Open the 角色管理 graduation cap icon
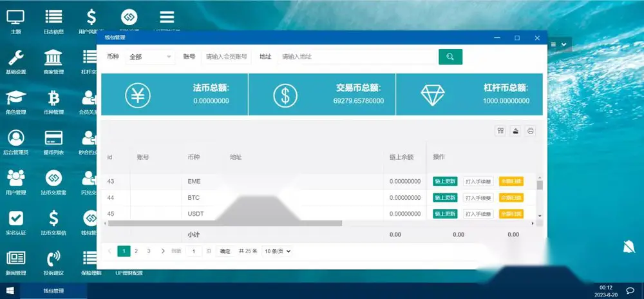This screenshot has width=644, height=299. pyautogui.click(x=15, y=98)
